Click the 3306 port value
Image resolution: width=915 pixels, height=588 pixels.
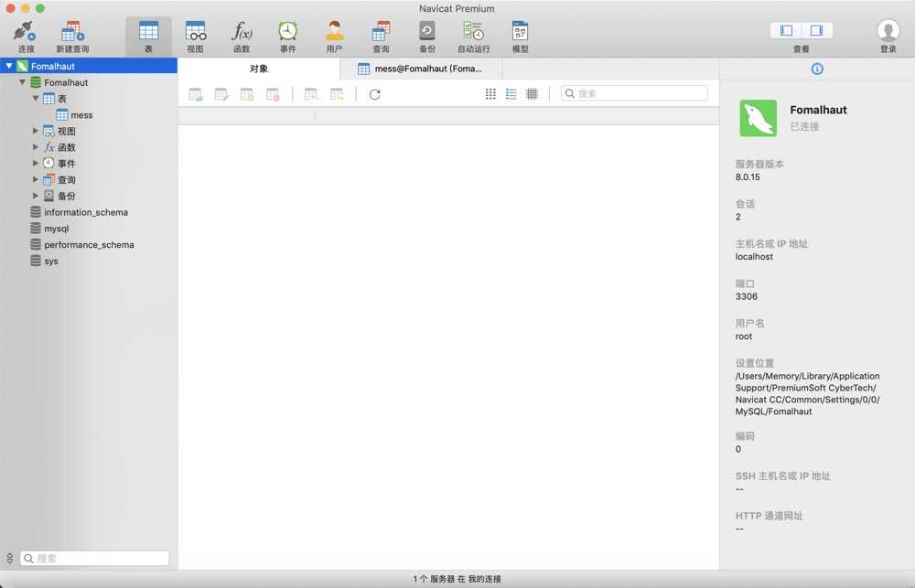pos(747,296)
